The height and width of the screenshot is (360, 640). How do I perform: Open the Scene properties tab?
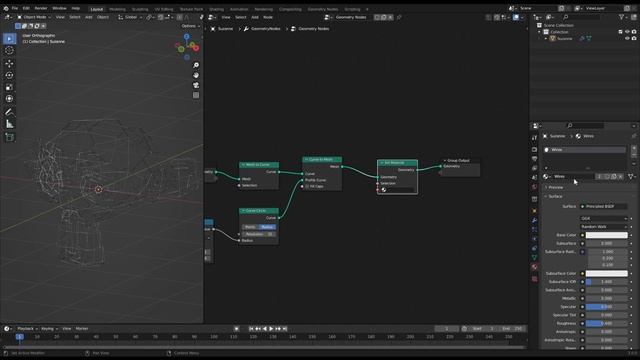(534, 178)
